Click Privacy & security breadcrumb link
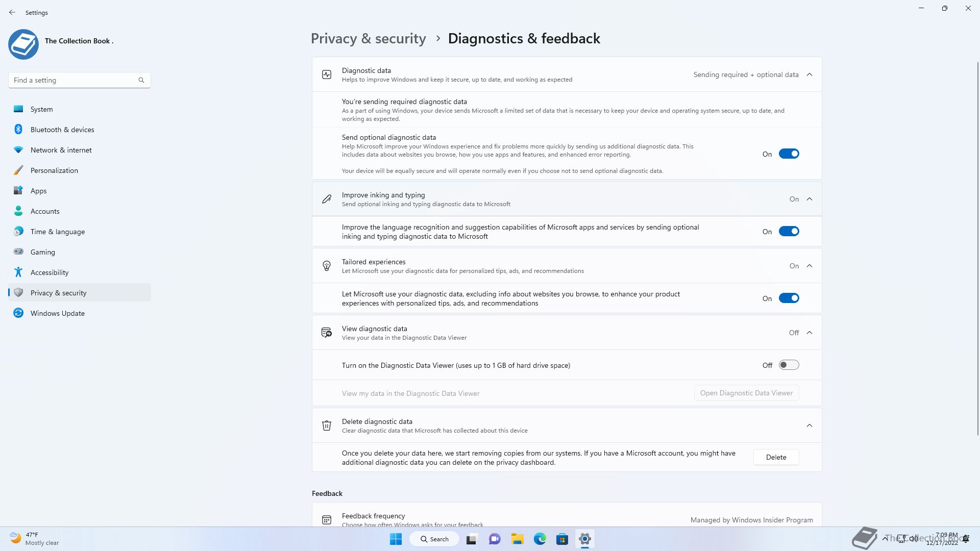980x551 pixels. (x=368, y=38)
